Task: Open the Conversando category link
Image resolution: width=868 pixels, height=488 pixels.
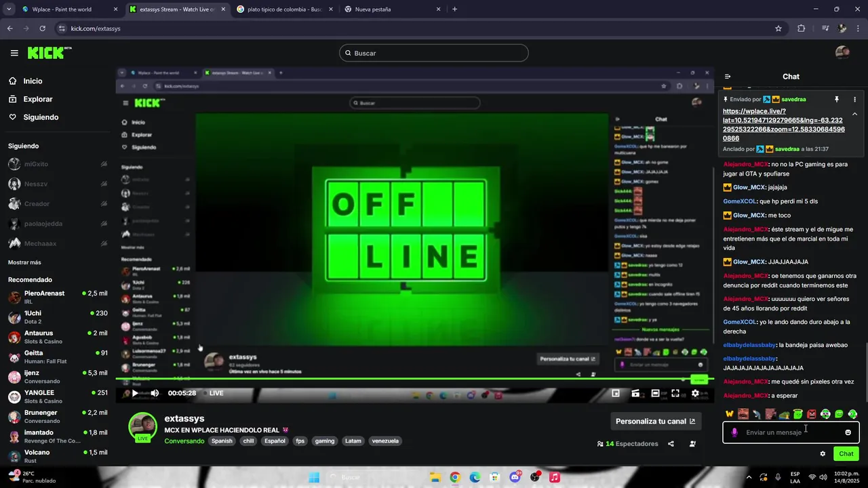Action: pos(184,441)
